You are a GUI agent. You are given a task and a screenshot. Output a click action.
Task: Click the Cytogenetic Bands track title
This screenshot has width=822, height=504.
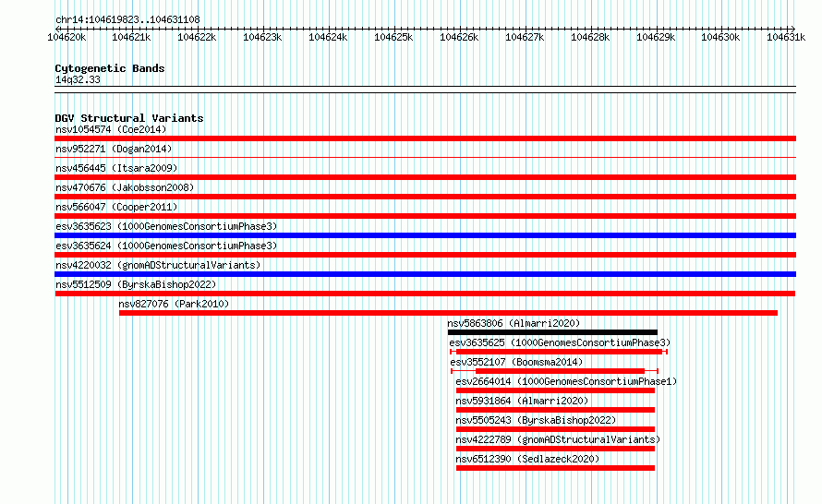point(110,68)
